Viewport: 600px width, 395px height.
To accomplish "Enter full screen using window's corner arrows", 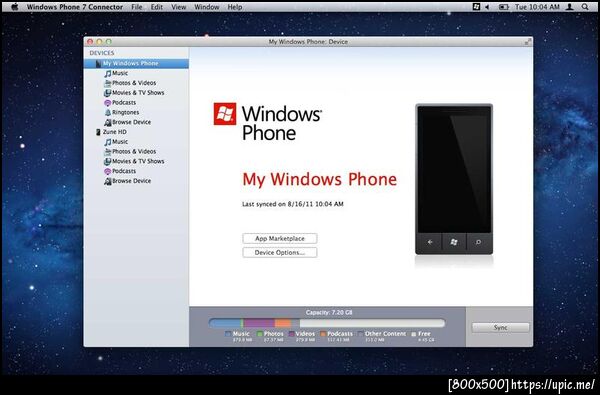I will click(528, 42).
